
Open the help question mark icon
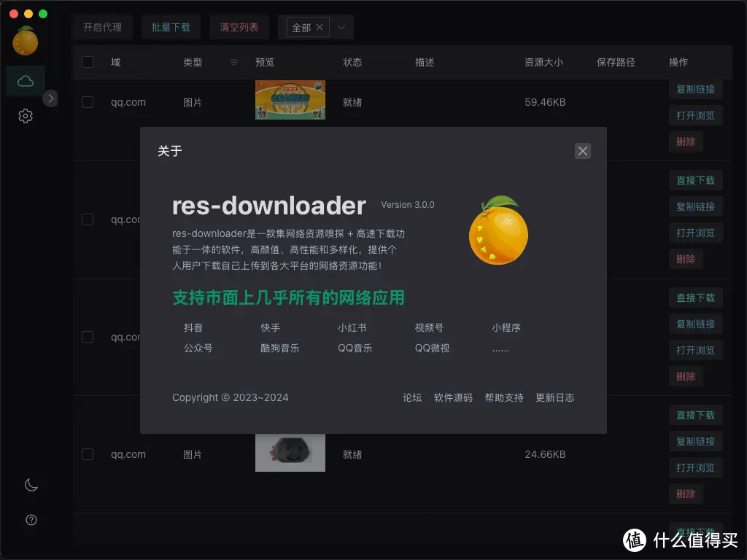[31, 519]
